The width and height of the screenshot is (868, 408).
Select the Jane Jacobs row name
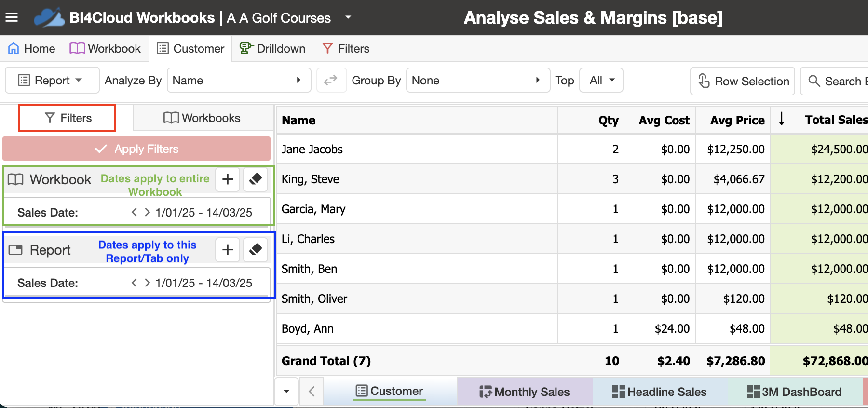click(312, 150)
